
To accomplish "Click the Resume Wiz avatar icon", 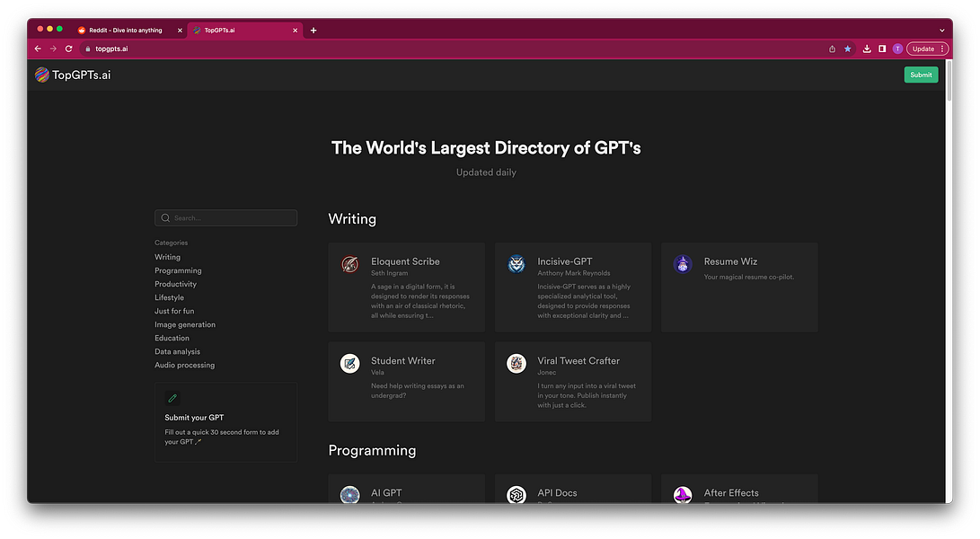I will [683, 263].
